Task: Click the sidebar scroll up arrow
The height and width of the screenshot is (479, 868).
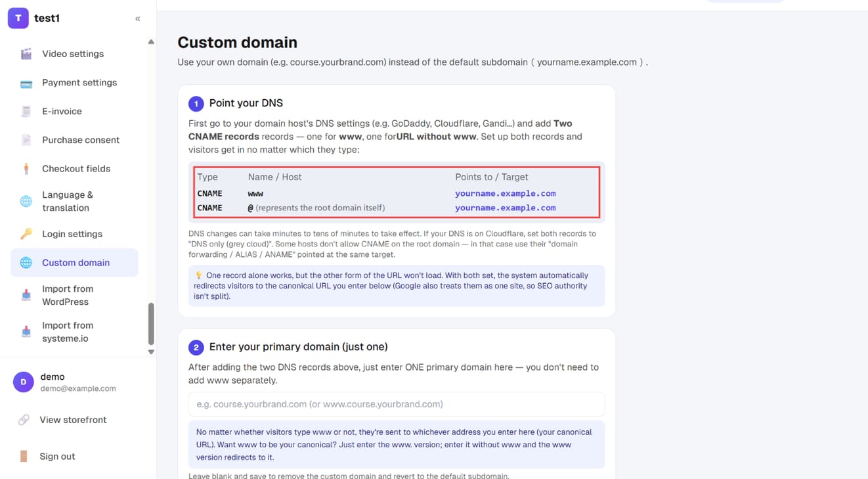Action: (x=151, y=42)
